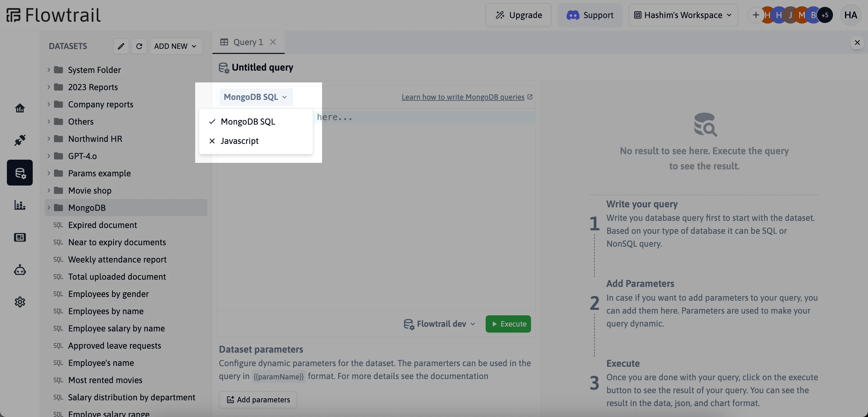Run the query with Execute
Image resolution: width=868 pixels, height=417 pixels.
(x=508, y=324)
